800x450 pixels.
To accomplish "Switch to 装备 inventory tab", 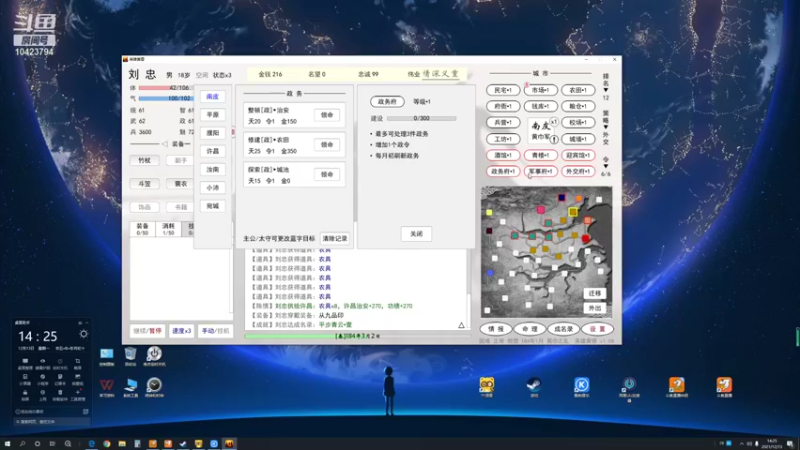I will click(x=142, y=229).
